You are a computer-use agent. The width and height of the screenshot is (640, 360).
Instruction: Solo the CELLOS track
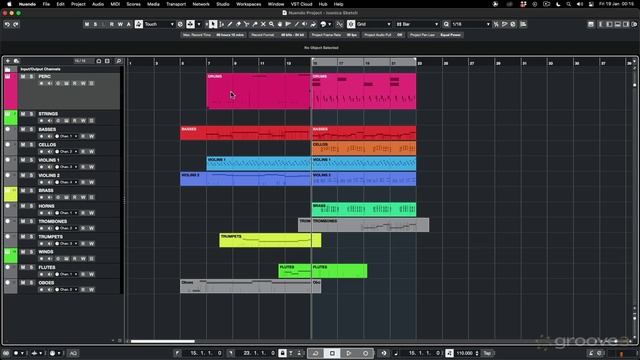[31, 145]
